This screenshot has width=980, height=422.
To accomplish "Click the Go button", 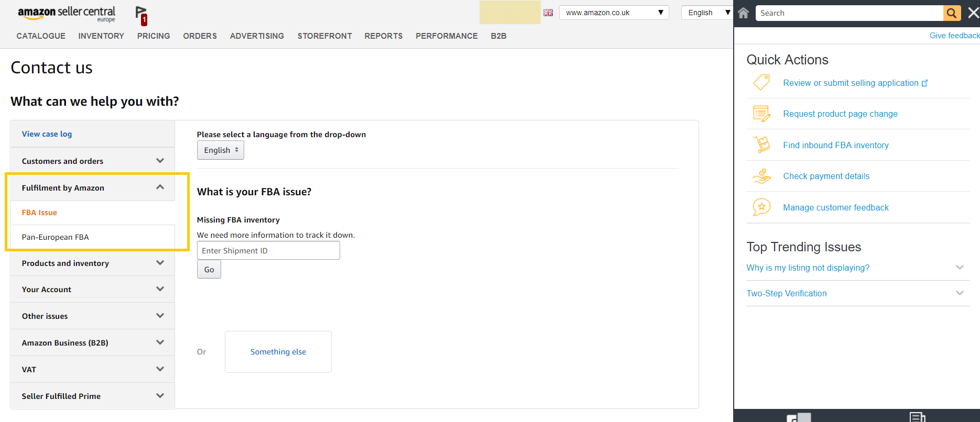I will pos(209,270).
